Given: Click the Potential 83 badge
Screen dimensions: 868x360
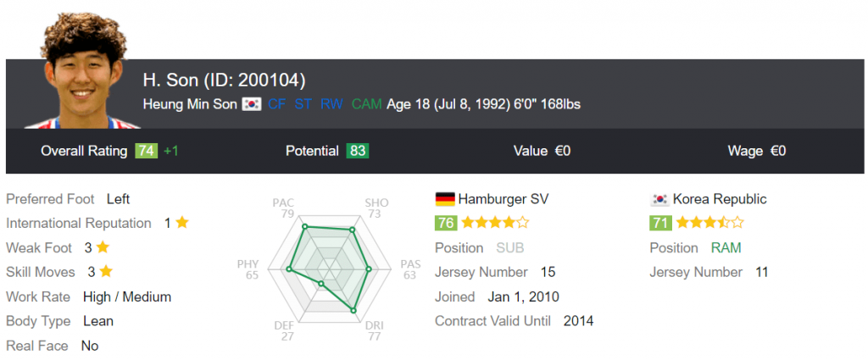Looking at the screenshot, I should click(x=357, y=151).
